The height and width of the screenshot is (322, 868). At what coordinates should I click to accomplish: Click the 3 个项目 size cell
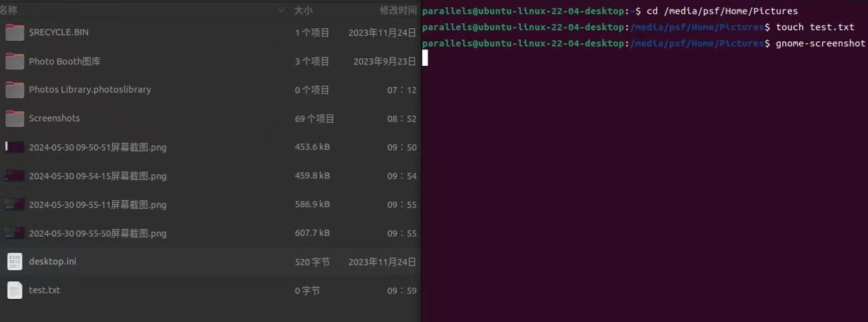(312, 61)
